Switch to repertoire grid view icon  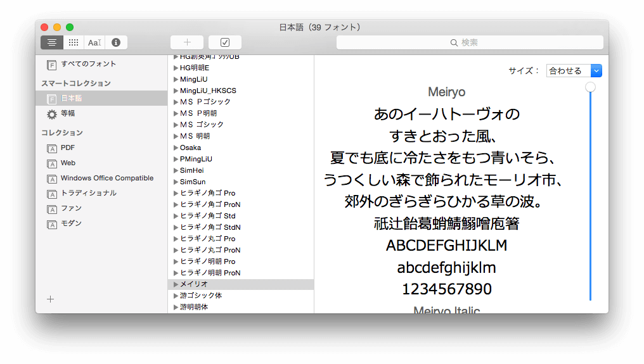point(74,42)
